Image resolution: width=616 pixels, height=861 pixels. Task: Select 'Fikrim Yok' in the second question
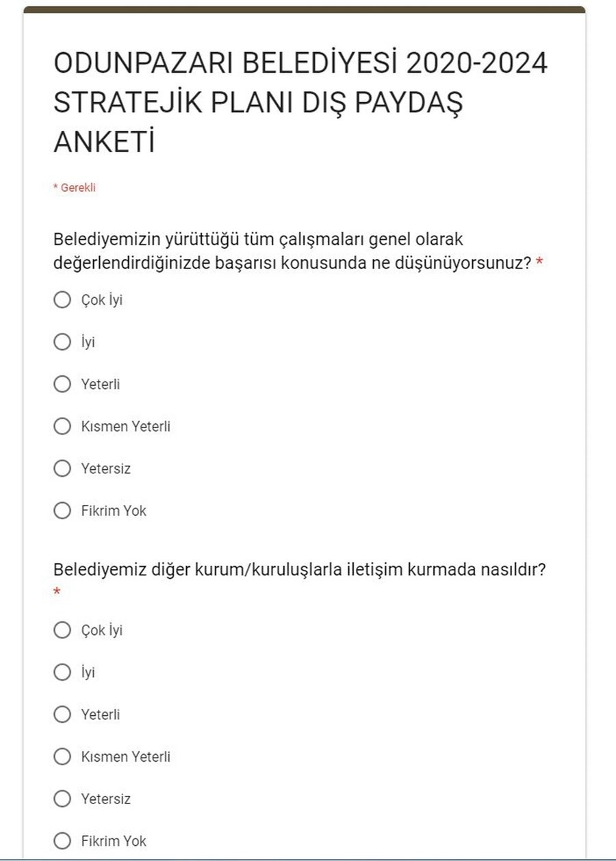tap(62, 840)
